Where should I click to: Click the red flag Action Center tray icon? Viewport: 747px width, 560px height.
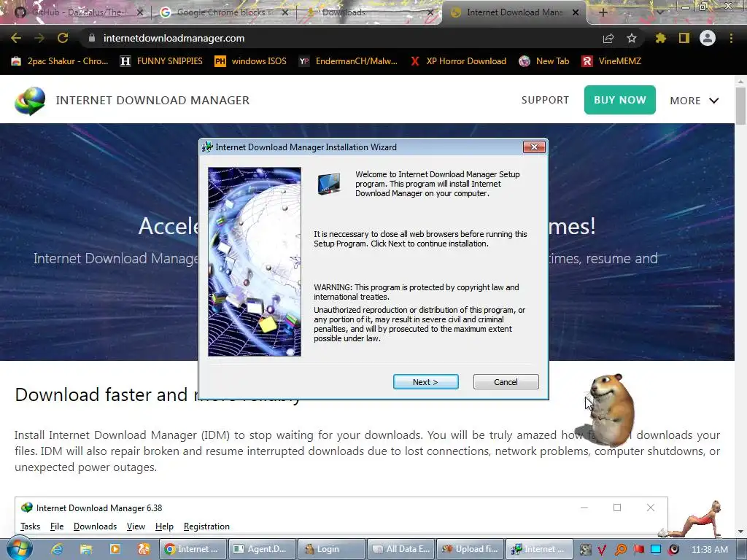(x=638, y=550)
